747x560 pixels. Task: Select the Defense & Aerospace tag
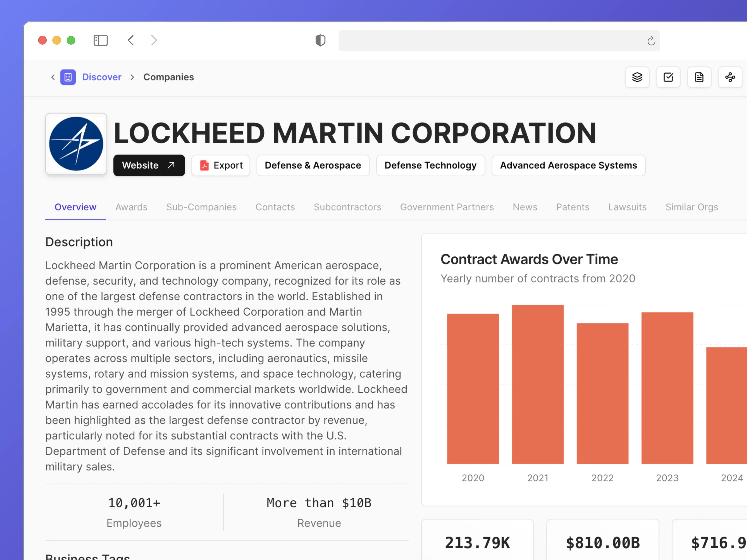(313, 165)
